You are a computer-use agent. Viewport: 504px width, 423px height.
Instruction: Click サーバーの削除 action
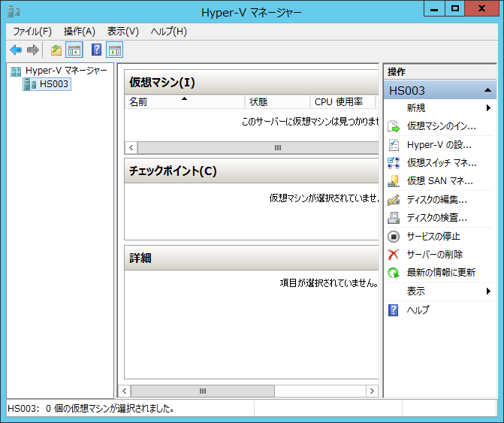click(435, 255)
